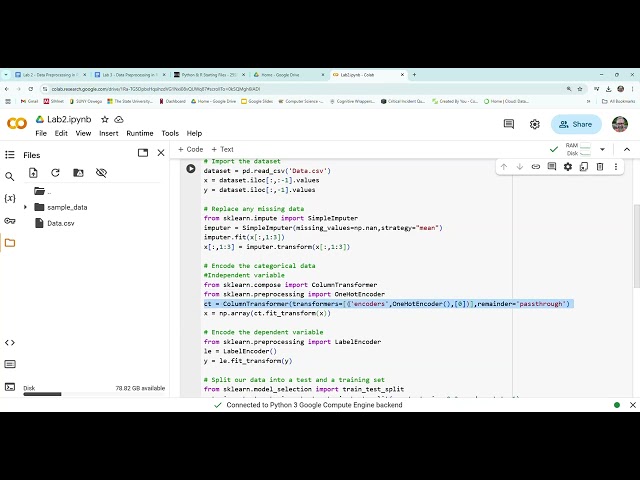Check cloud save status icon

pyautogui.click(x=119, y=120)
